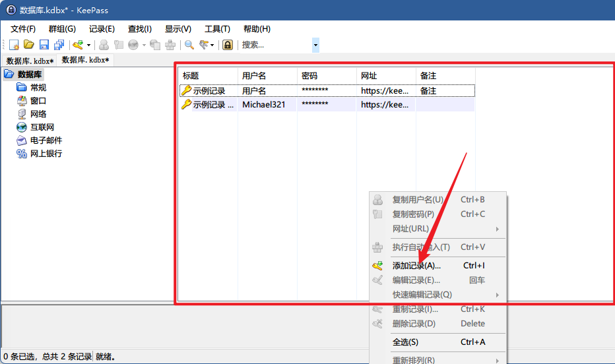Open the quick search history dropdown arrow
The width and height of the screenshot is (615, 364).
315,45
